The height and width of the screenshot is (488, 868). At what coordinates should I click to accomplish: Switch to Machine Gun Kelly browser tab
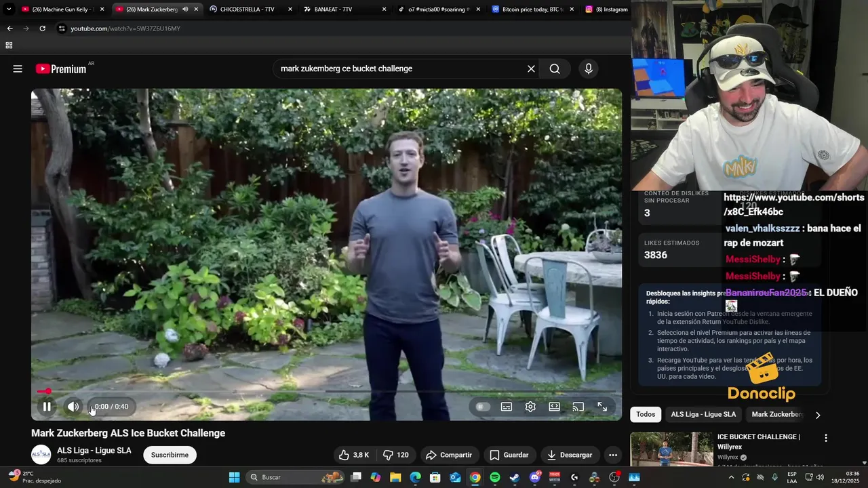(61, 9)
